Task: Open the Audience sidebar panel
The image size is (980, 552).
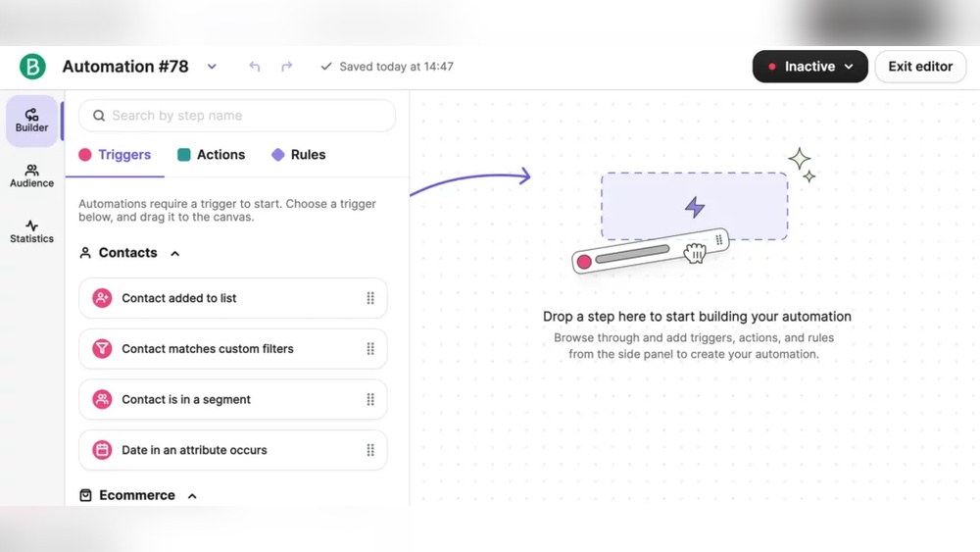Action: [x=32, y=176]
